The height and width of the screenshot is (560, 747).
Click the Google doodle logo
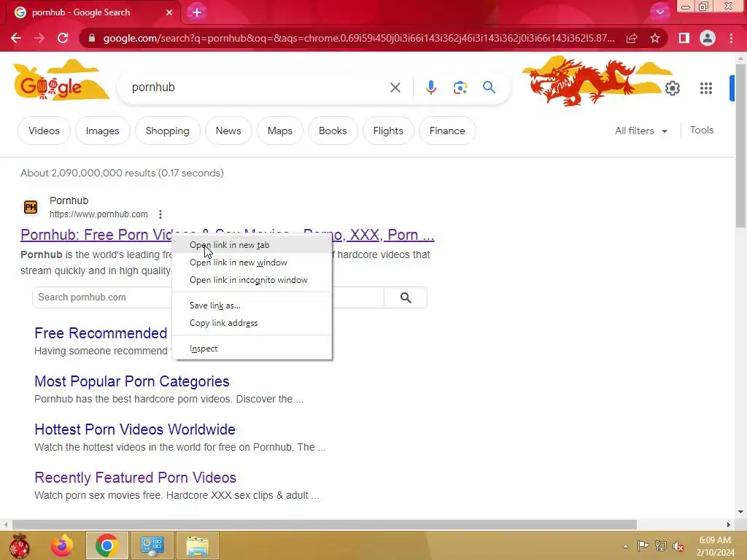coord(61,81)
